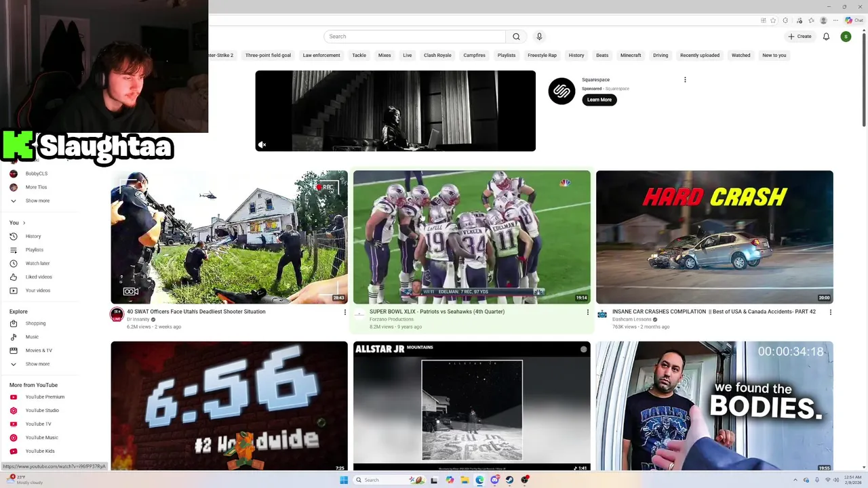Select the Minecraft filter chip

click(x=631, y=56)
